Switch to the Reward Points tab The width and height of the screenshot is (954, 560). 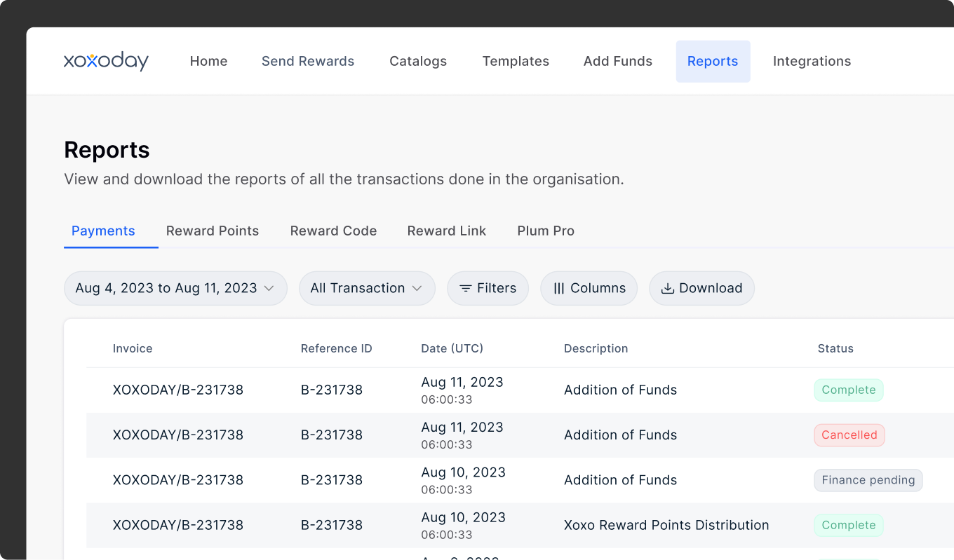pos(213,231)
